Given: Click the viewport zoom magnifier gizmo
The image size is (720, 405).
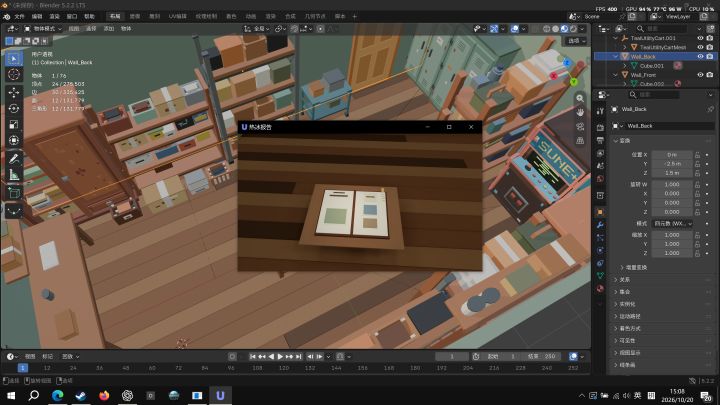Looking at the screenshot, I should [580, 98].
